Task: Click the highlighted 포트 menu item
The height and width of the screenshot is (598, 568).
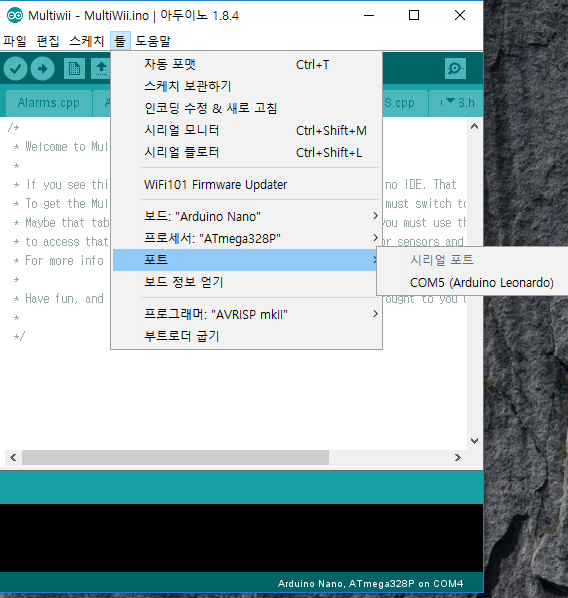Action: [x=246, y=260]
